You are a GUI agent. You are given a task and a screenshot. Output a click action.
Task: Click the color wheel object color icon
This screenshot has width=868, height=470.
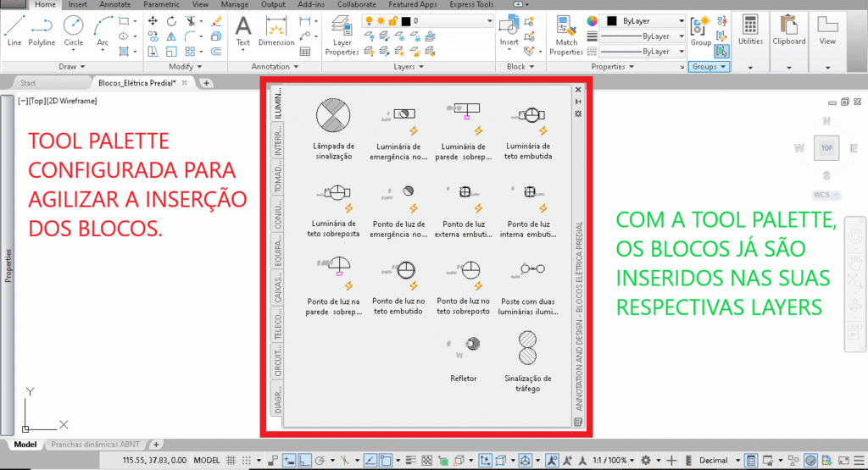(592, 21)
